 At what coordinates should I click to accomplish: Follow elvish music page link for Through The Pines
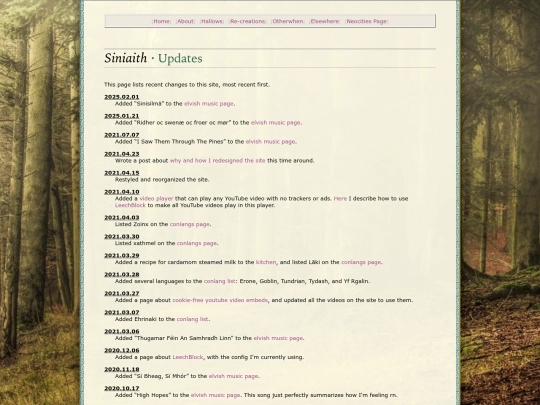pyautogui.click(x=270, y=142)
